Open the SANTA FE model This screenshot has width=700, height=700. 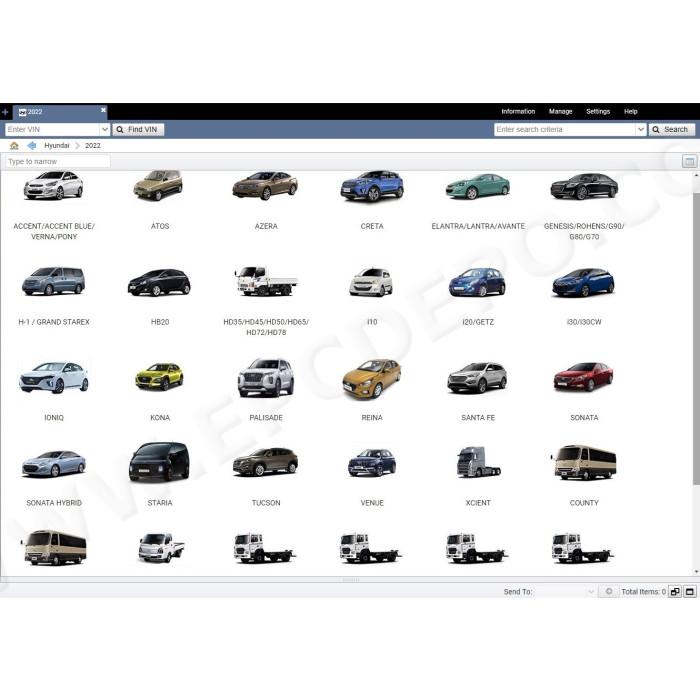(478, 392)
